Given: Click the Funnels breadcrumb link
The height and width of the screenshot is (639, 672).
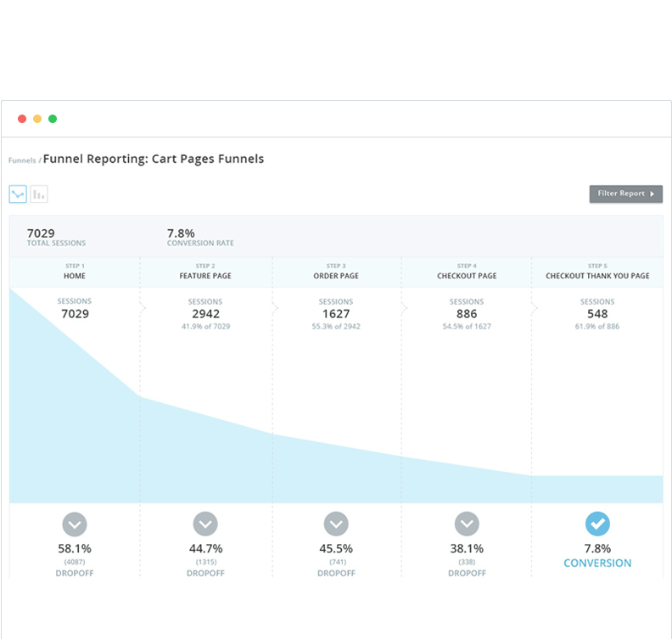Looking at the screenshot, I should [22, 160].
